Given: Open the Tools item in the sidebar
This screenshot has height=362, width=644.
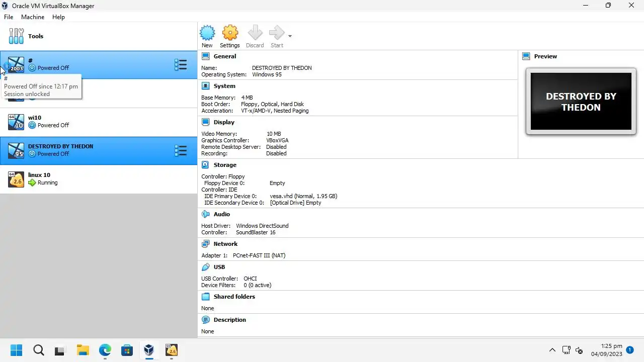Looking at the screenshot, I should [99, 36].
